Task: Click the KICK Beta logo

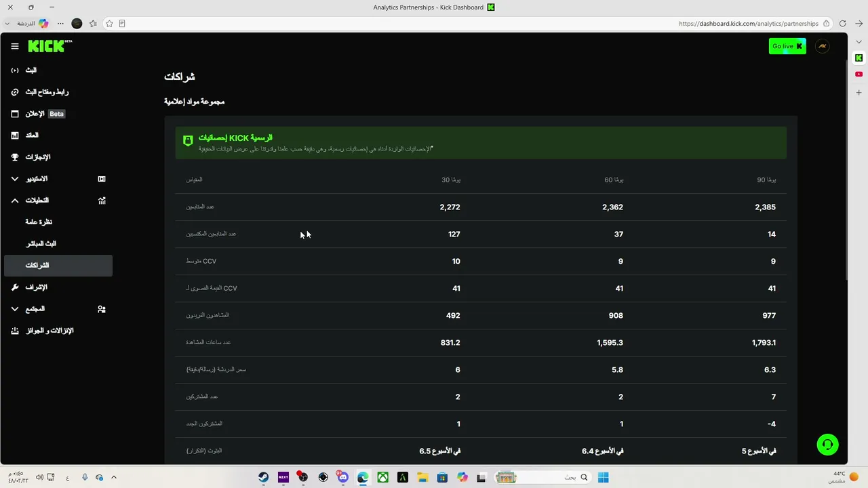Action: point(50,46)
